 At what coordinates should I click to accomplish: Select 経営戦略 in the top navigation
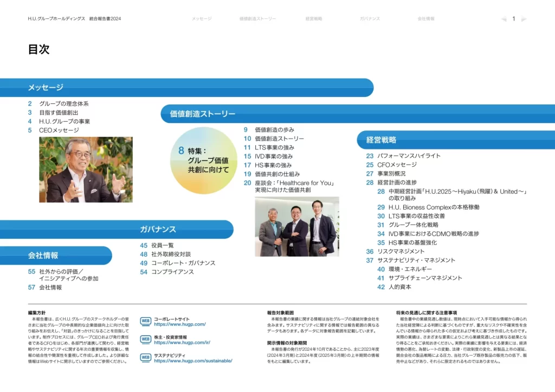[314, 19]
